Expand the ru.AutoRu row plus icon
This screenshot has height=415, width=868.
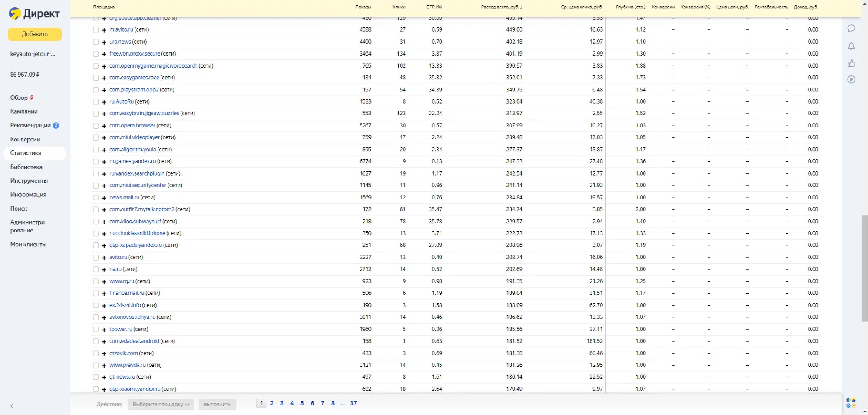point(104,102)
